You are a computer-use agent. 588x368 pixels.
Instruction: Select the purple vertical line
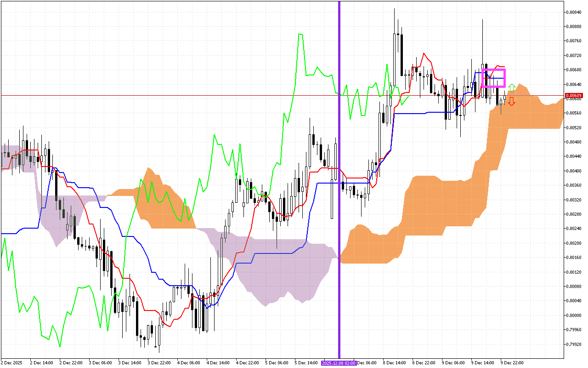click(x=339, y=138)
